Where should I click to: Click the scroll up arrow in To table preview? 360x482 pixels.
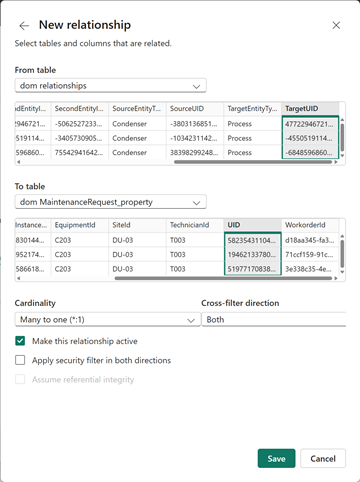[x=342, y=236]
